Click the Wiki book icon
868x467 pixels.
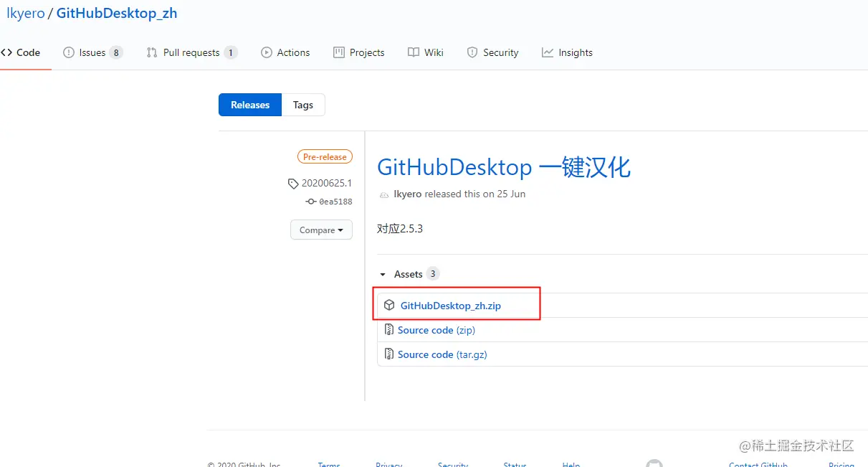coord(414,52)
